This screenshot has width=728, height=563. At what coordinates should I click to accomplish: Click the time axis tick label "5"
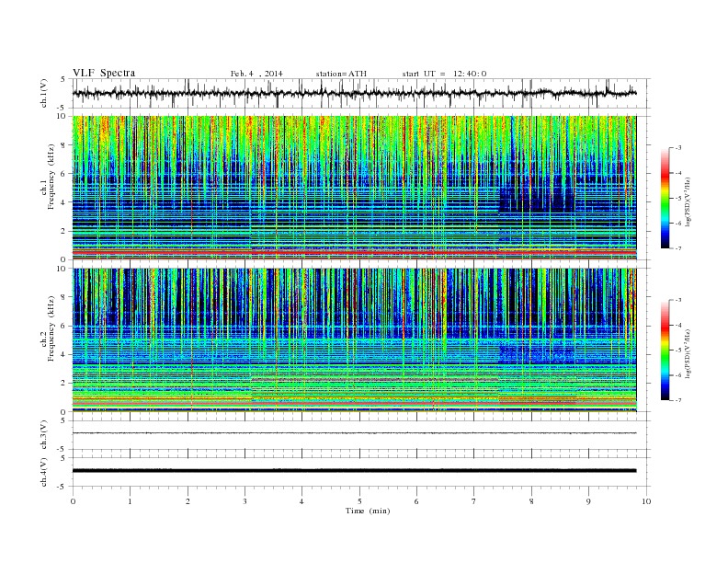pos(359,501)
